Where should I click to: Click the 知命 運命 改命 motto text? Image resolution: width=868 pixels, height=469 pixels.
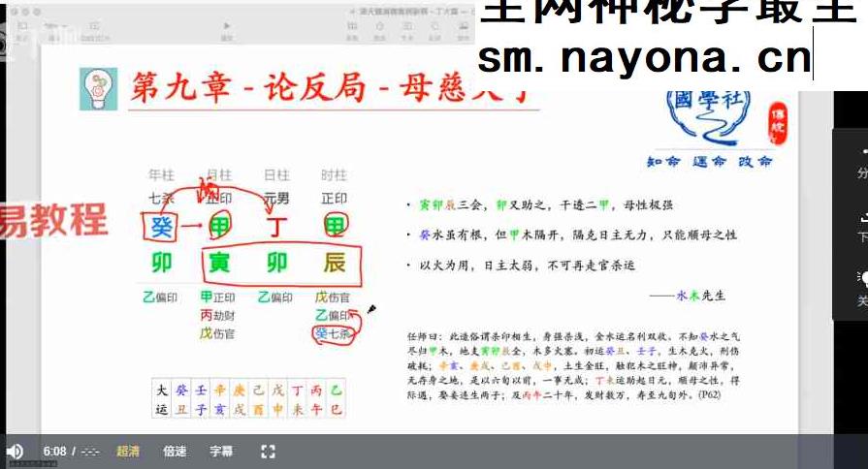pos(710,162)
